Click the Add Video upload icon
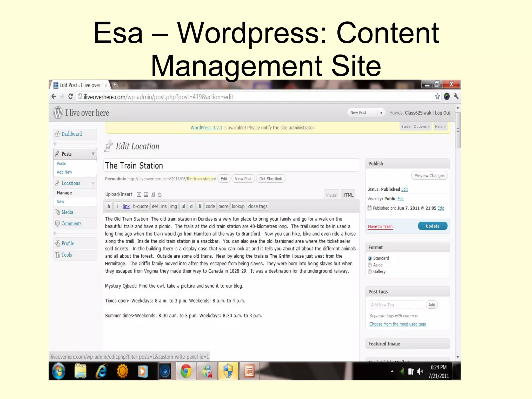 [146, 195]
